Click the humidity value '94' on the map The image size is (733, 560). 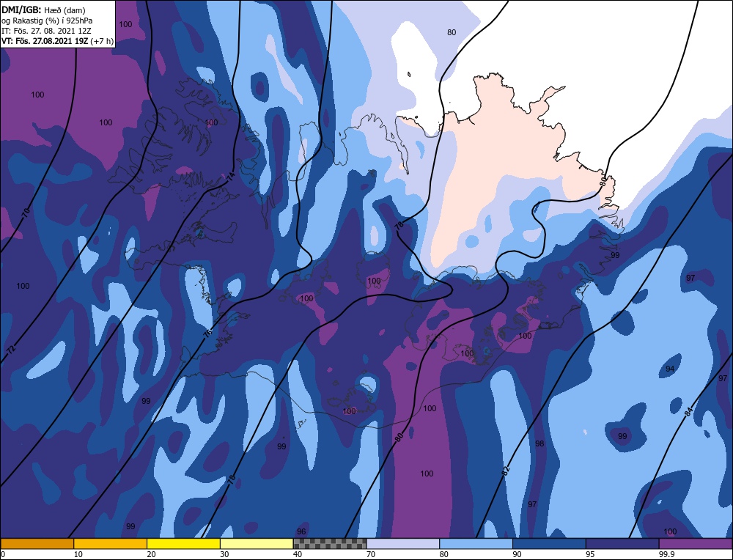click(x=670, y=369)
